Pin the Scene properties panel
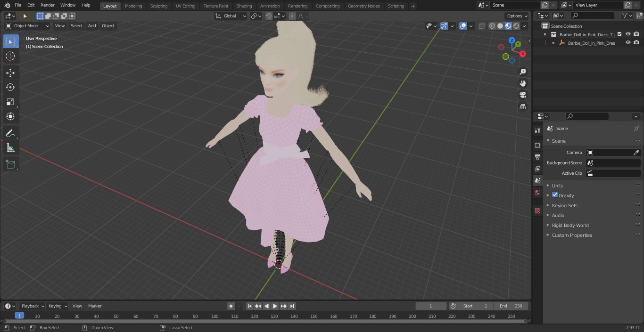The image size is (644, 332). pos(636,129)
